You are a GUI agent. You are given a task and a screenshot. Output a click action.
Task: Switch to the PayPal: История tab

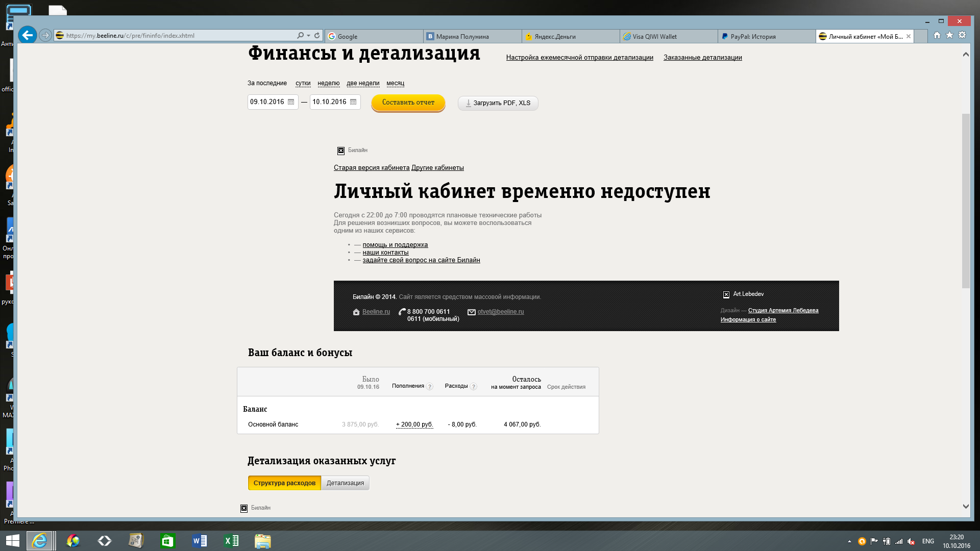(x=767, y=36)
